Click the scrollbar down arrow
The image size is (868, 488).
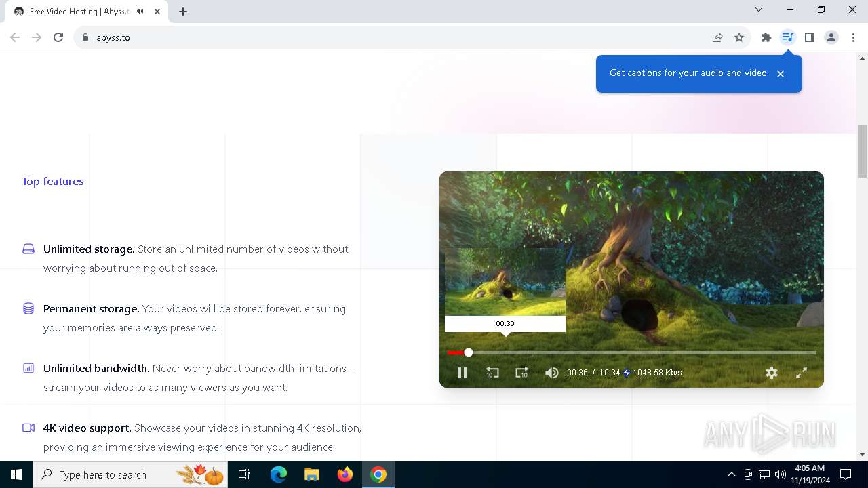863,455
